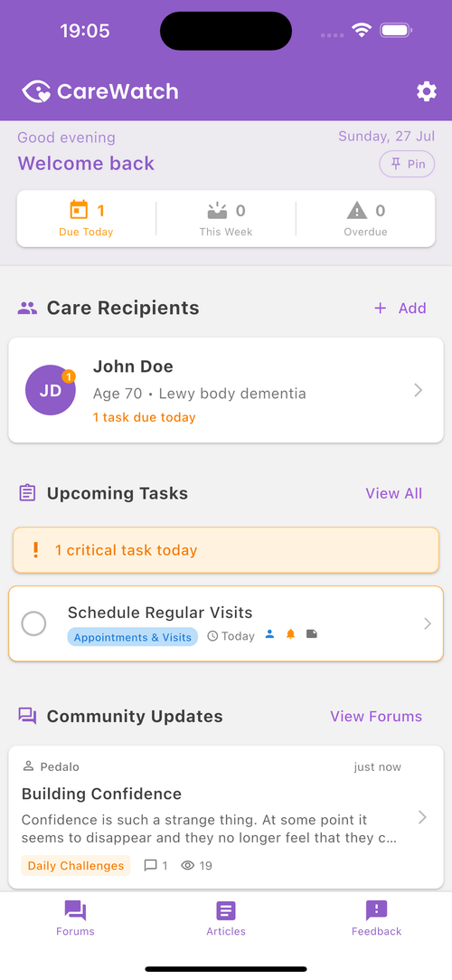Add a new care recipient
The width and height of the screenshot is (452, 980).
click(x=400, y=309)
